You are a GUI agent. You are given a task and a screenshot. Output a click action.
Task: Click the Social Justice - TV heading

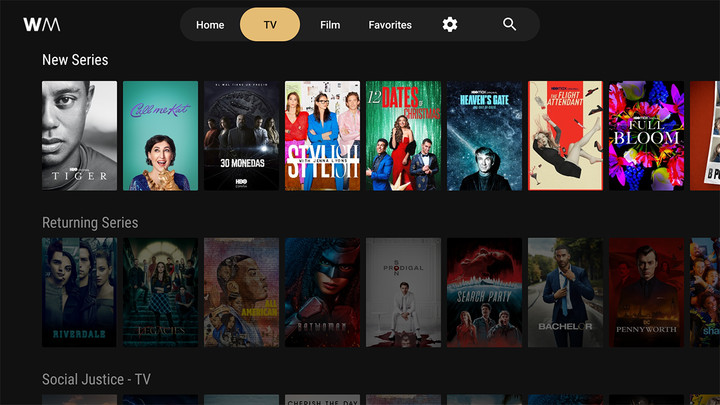(x=96, y=379)
